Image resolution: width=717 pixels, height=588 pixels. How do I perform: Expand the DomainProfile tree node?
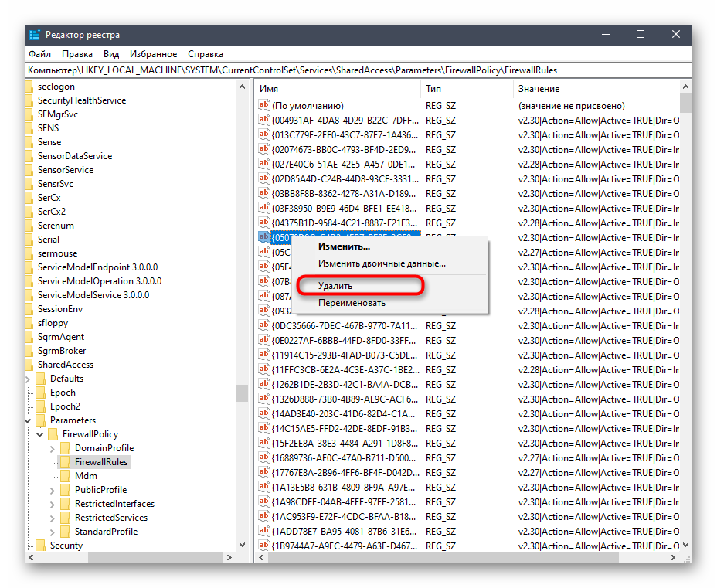coord(53,448)
